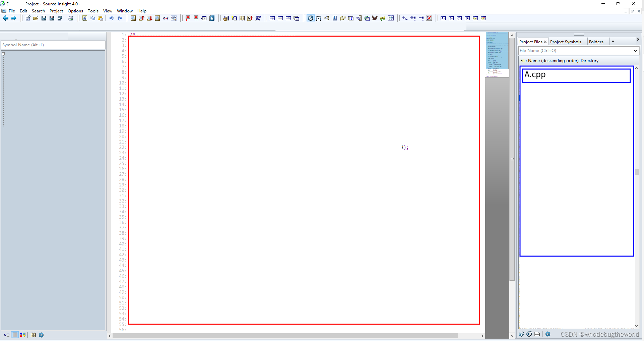
Task: Cut selection with the scissors icon
Action: click(85, 18)
